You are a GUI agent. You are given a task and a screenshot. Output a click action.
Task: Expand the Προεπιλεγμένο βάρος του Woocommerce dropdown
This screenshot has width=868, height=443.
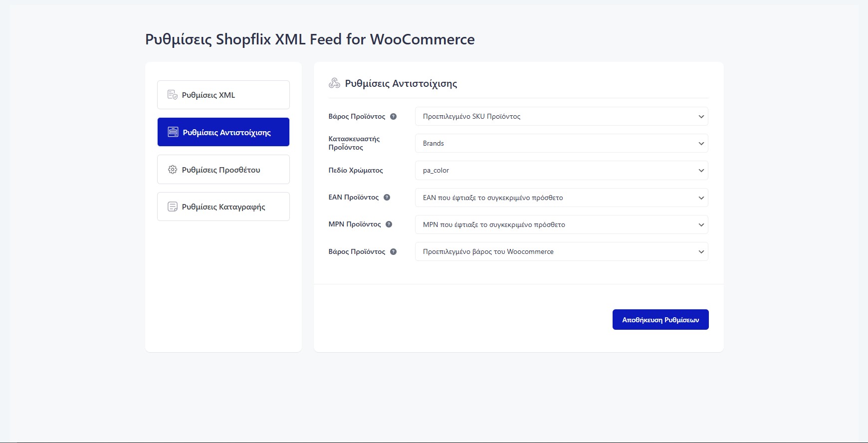pyautogui.click(x=561, y=251)
